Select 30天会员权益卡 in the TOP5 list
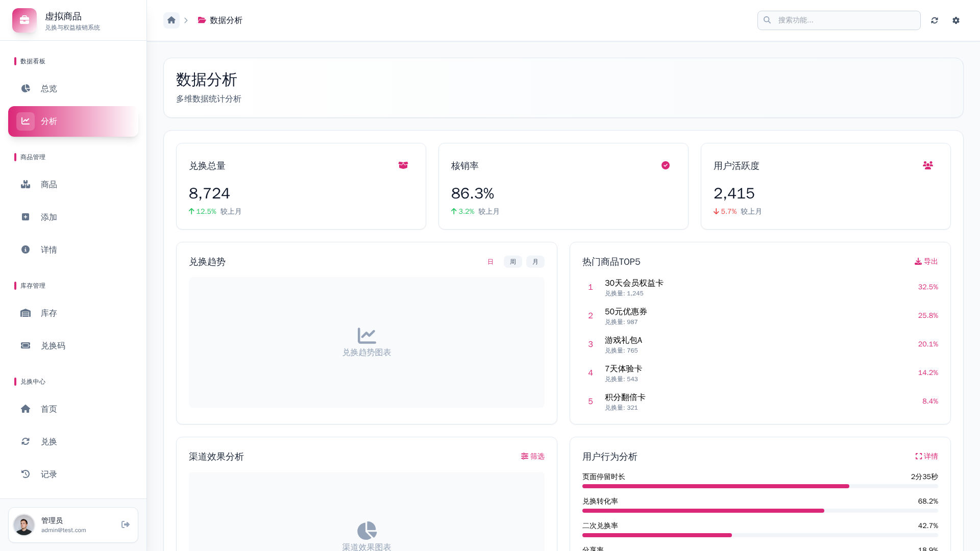 pos(634,283)
